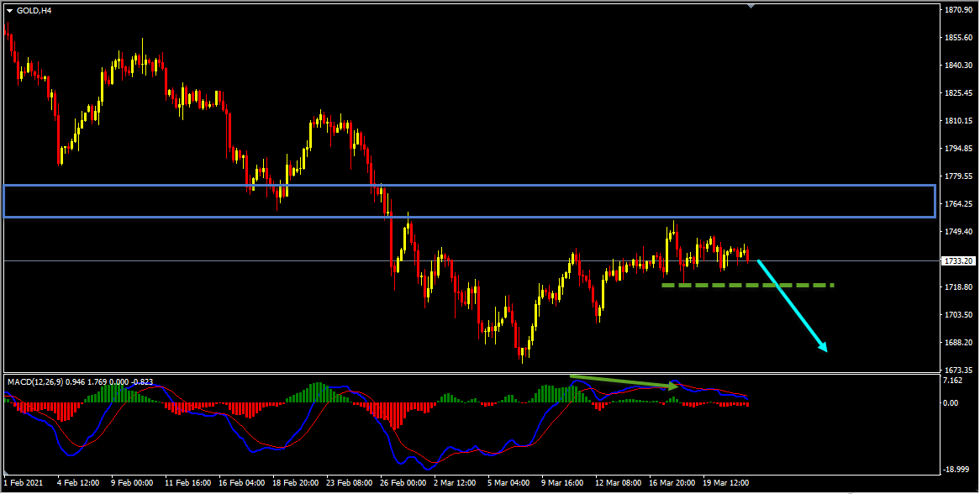This screenshot has width=980, height=494.
Task: Click the 9 Feb 00:00 time label
Action: (x=132, y=483)
